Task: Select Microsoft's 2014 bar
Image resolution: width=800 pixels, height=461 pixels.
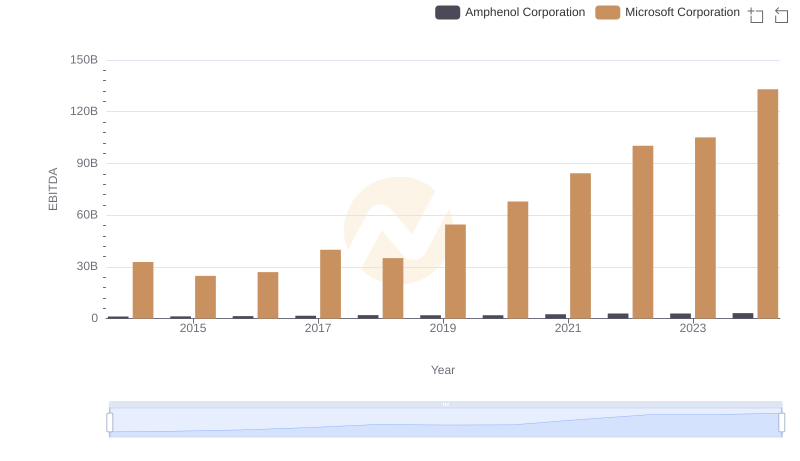Action: pyautogui.click(x=143, y=290)
